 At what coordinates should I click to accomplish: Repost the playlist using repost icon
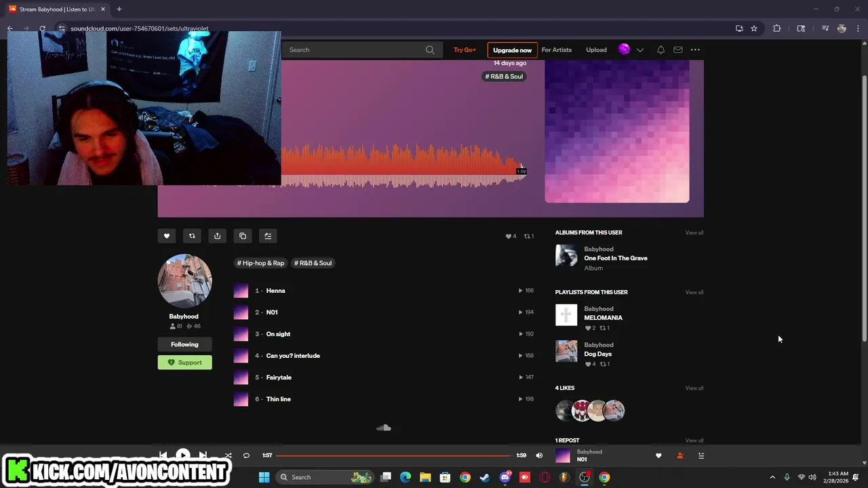click(192, 236)
